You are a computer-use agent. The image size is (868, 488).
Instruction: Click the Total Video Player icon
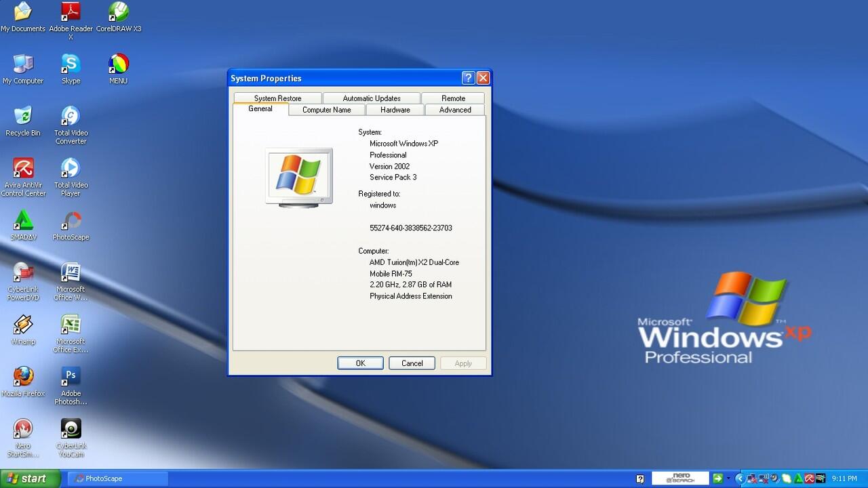coord(71,178)
